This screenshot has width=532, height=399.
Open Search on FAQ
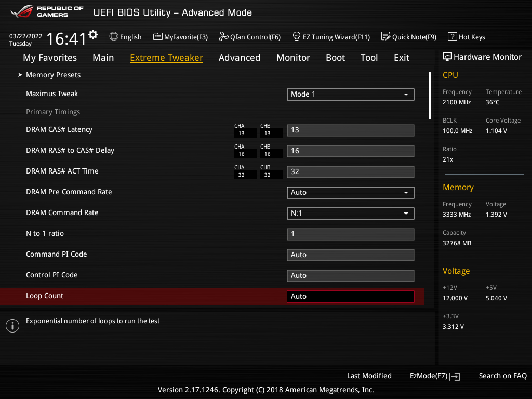tap(502, 376)
